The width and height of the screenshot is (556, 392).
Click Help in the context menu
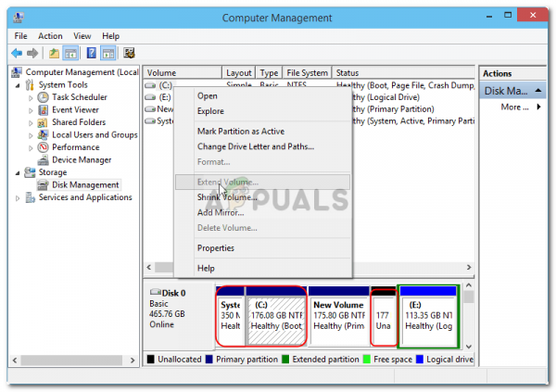pos(263,268)
